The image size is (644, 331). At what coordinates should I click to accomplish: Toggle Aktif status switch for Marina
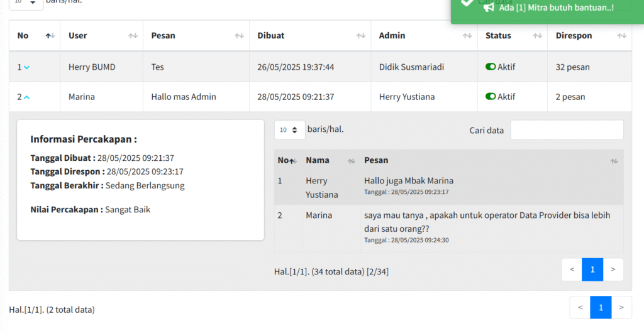(491, 97)
